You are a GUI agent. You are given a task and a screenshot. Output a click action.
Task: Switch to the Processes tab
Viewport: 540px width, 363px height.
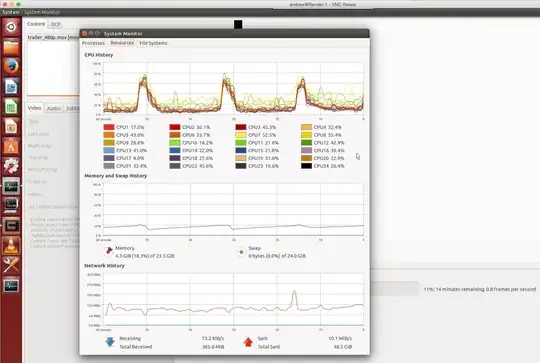[93, 43]
